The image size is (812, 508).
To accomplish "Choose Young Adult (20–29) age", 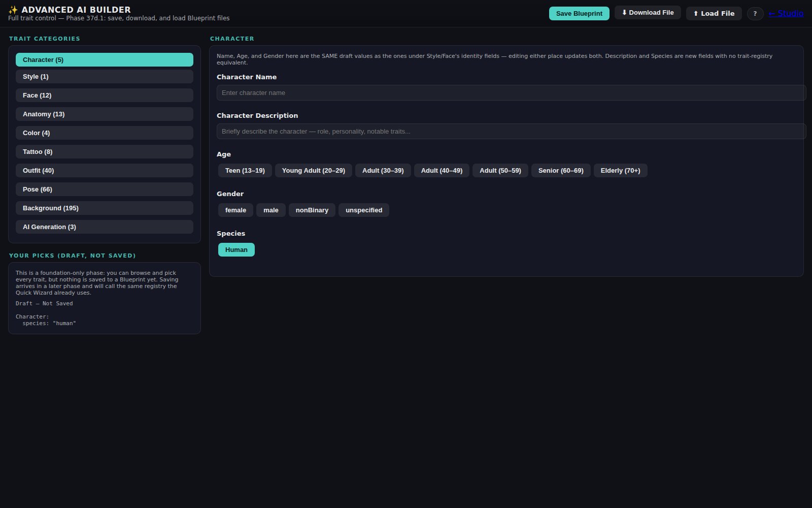I will click(314, 171).
